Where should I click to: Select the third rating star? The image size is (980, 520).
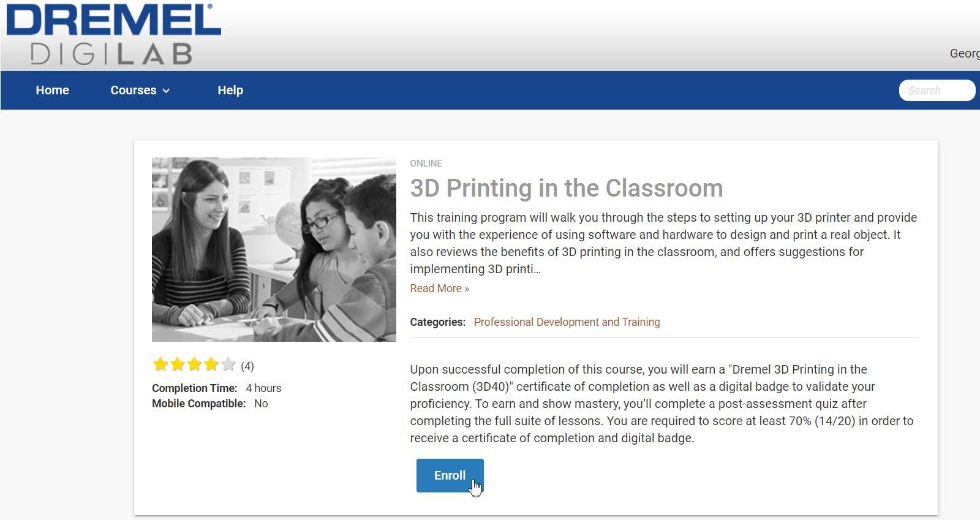195,365
